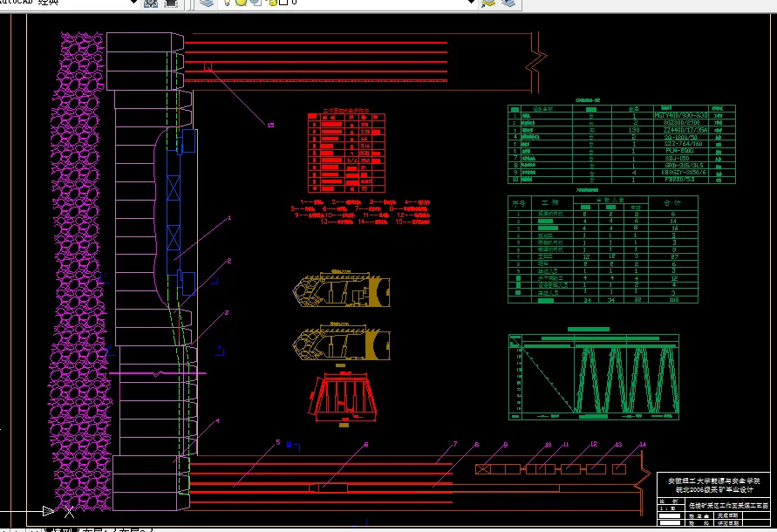Open the Layer Properties Manager icon
This screenshot has width=777, height=532.
(207, 3)
